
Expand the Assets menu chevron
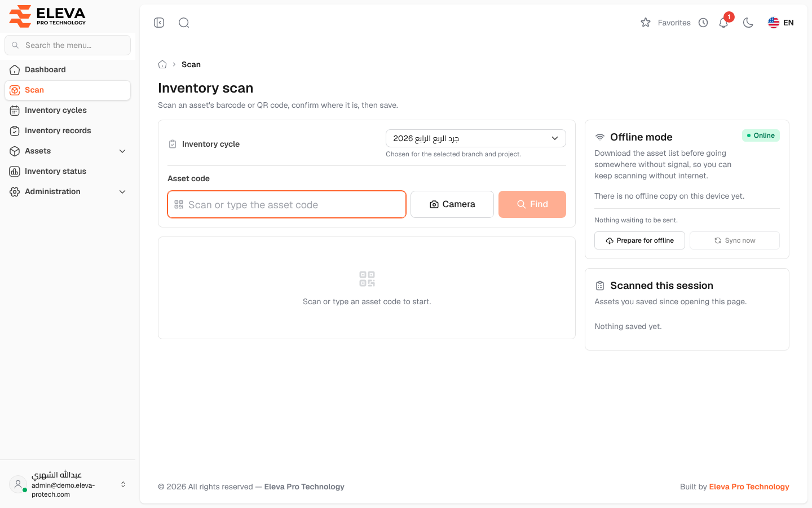click(x=122, y=151)
